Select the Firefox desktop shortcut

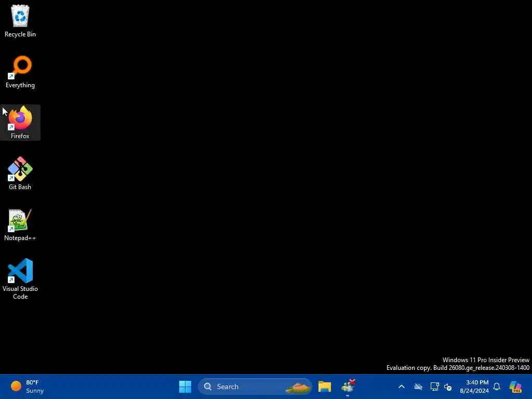point(20,123)
